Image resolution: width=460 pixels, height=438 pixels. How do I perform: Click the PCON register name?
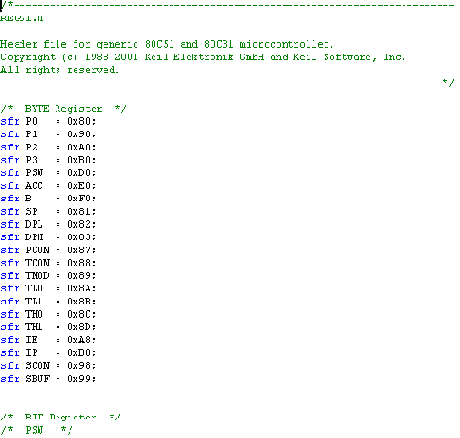[x=38, y=250]
